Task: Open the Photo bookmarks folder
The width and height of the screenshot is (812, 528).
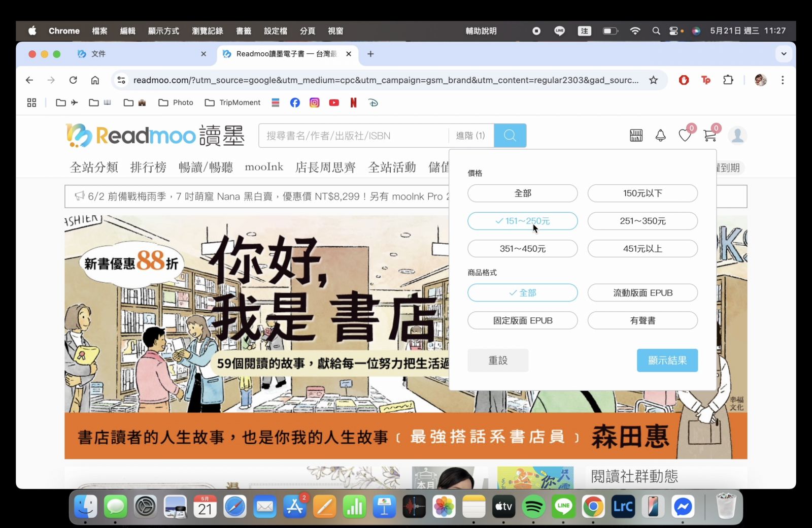Action: (176, 103)
